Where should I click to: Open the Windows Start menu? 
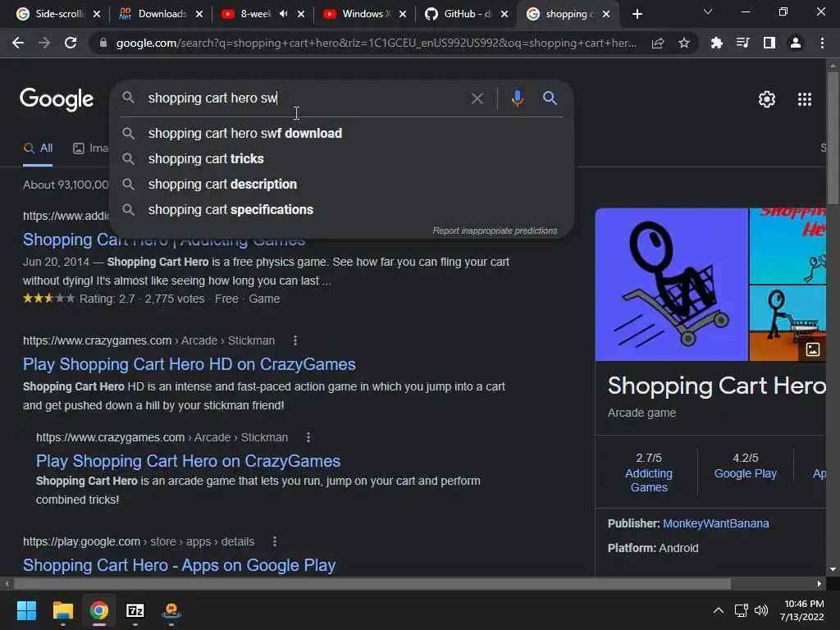point(26,610)
